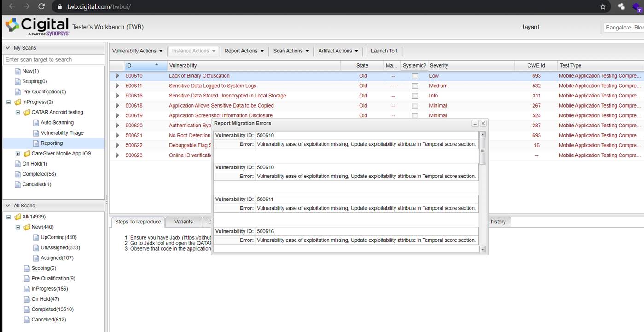The image size is (644, 332).
Task: Bookmark this page using the star icon
Action: [x=603, y=6]
